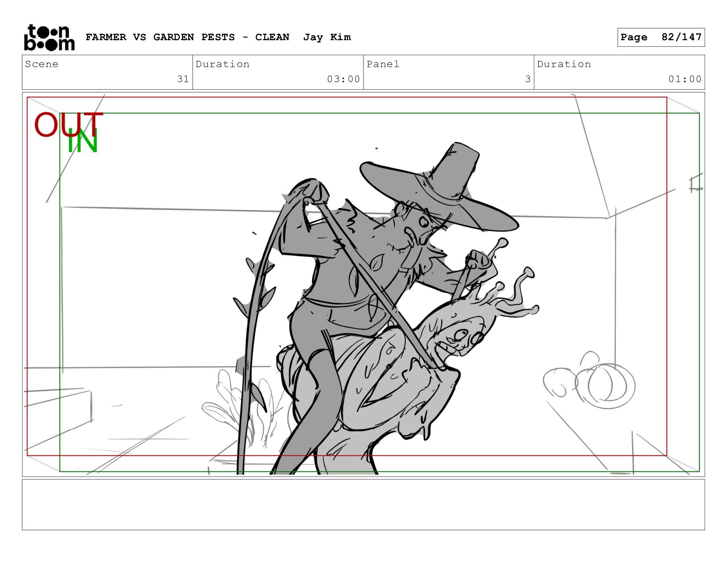Click the empty notes box below the panel
This screenshot has width=728, height=563.
point(363,505)
